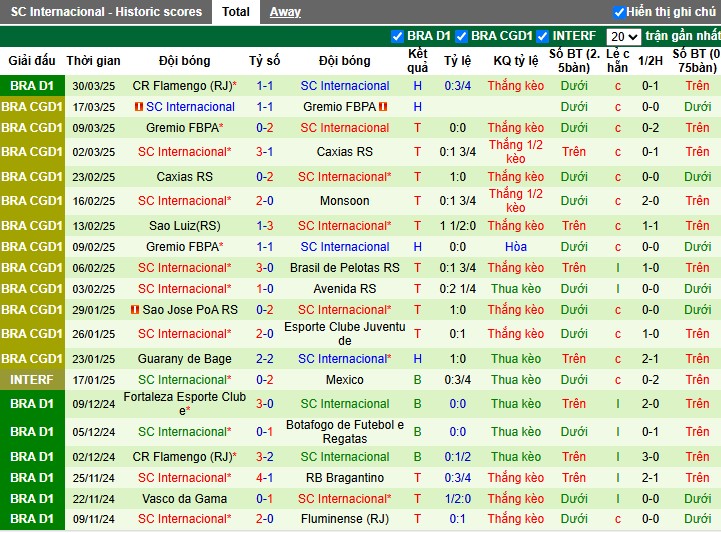Click the Caxias RS team in 02/03/25 row
Viewport: 721px width, 533px height.
[344, 152]
